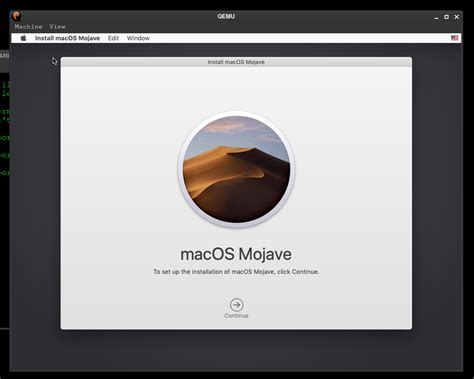Open the Apple menu
This screenshot has height=379, width=474.
click(x=23, y=38)
